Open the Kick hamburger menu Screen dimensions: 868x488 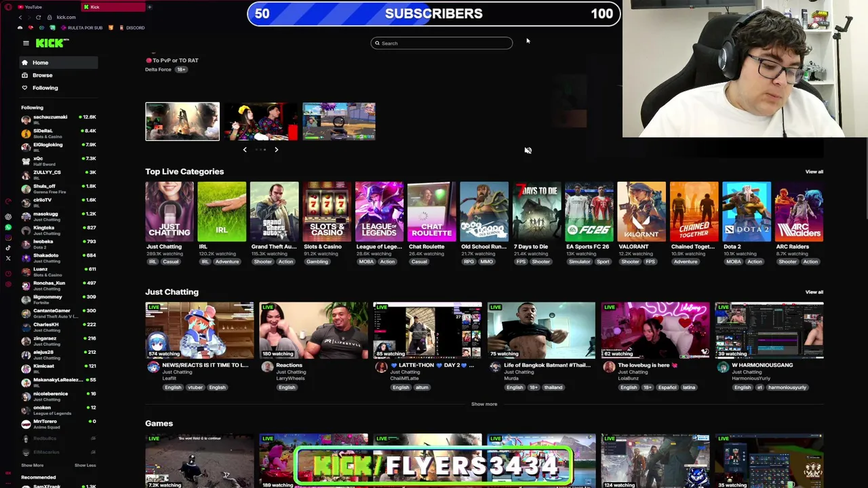point(26,43)
